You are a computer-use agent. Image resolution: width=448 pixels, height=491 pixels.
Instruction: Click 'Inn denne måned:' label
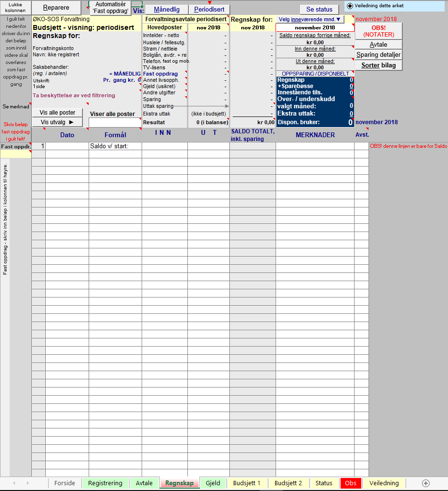click(315, 49)
